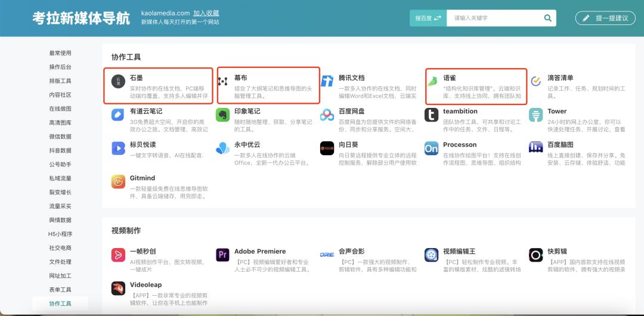Select 私域流量 in the sidebar
The image size is (644, 316).
pyautogui.click(x=60, y=178)
